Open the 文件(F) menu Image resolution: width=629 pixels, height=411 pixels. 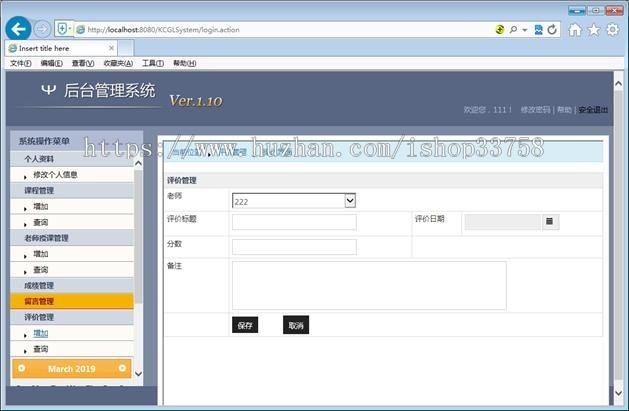click(x=20, y=63)
